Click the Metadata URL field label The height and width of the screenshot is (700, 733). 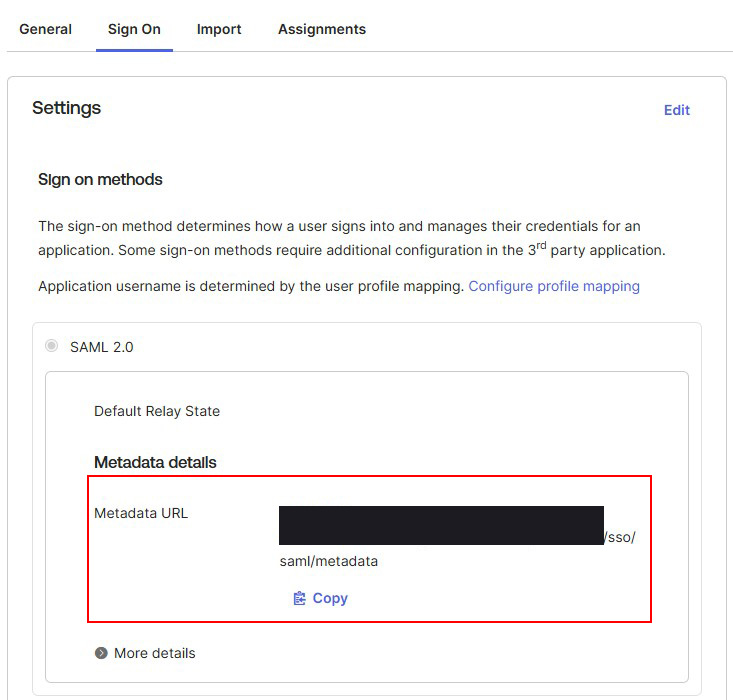(141, 513)
